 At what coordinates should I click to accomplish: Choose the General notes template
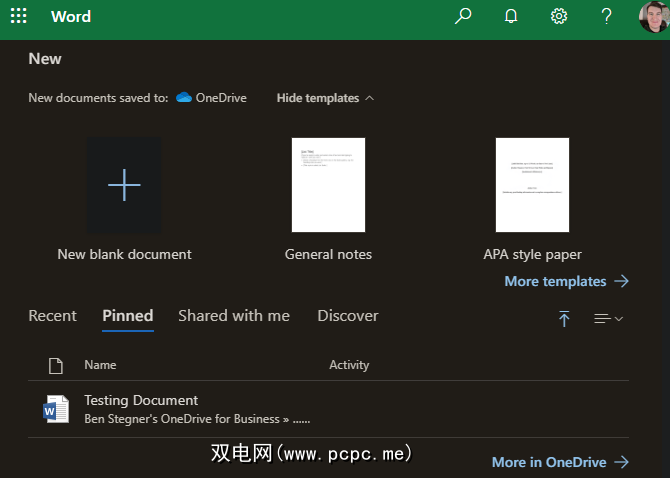pyautogui.click(x=328, y=186)
